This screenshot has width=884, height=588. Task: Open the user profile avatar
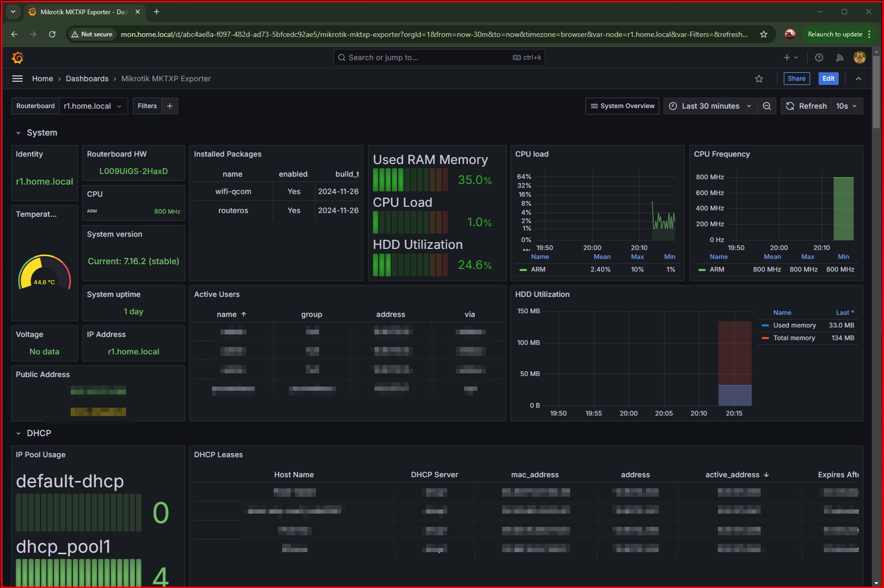click(860, 57)
